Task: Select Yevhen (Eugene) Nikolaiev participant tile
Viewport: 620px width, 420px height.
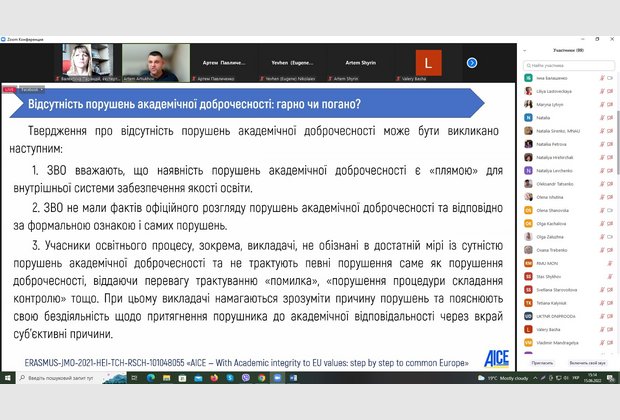Action: click(x=292, y=63)
